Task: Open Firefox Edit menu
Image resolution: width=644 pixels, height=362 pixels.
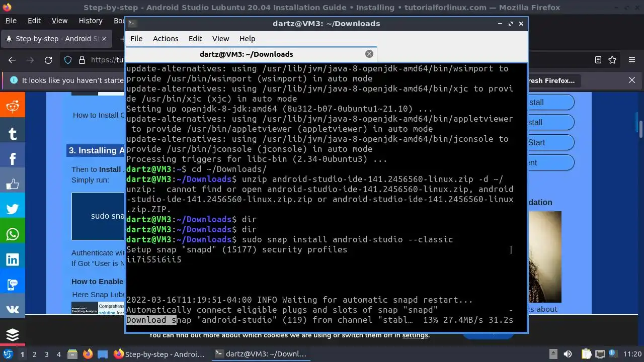Action: coord(34,21)
